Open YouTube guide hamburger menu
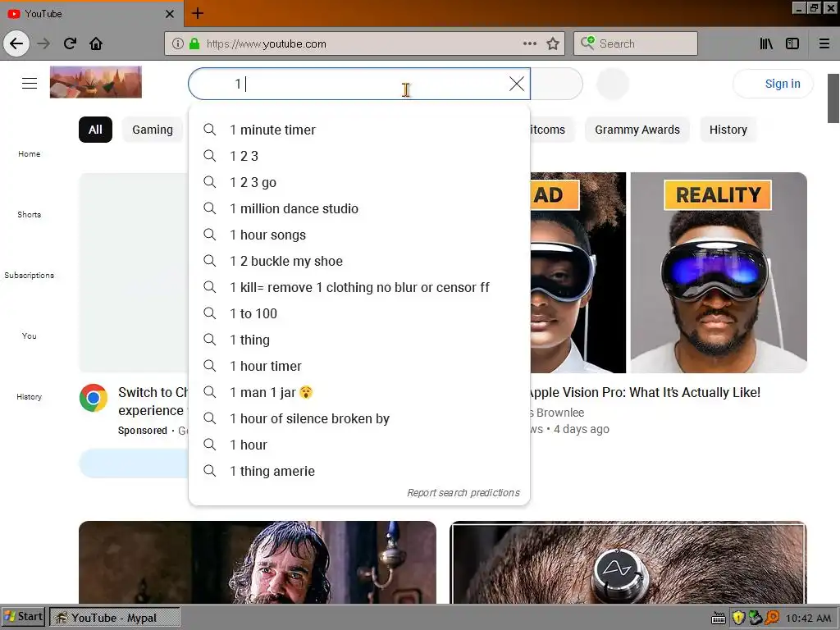This screenshot has width=840, height=630. 30,84
